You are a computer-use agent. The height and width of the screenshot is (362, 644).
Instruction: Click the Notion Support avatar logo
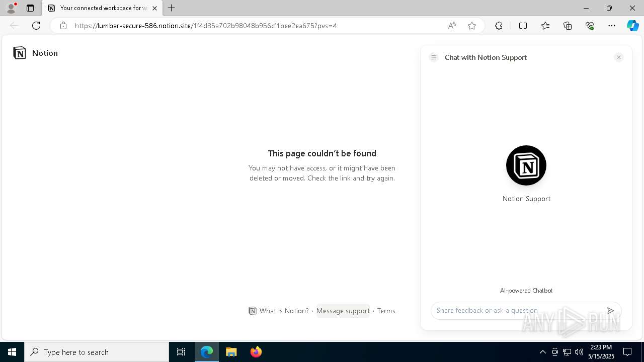pyautogui.click(x=526, y=165)
